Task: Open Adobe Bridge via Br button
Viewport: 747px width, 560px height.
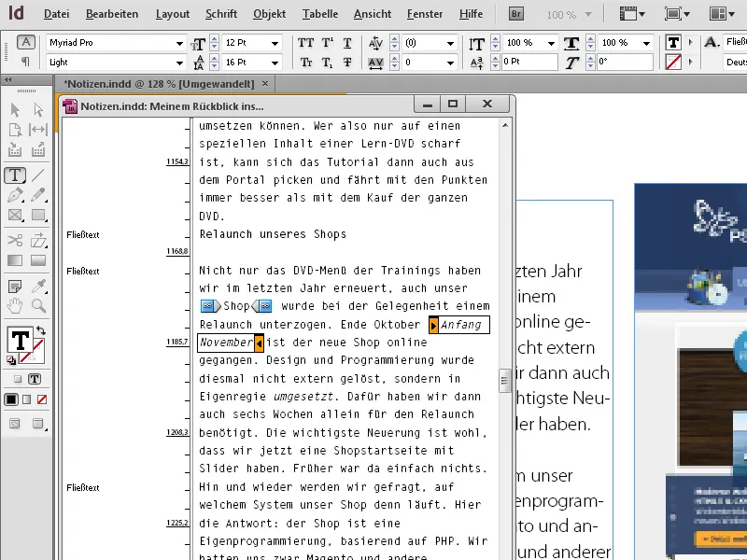Action: (516, 14)
